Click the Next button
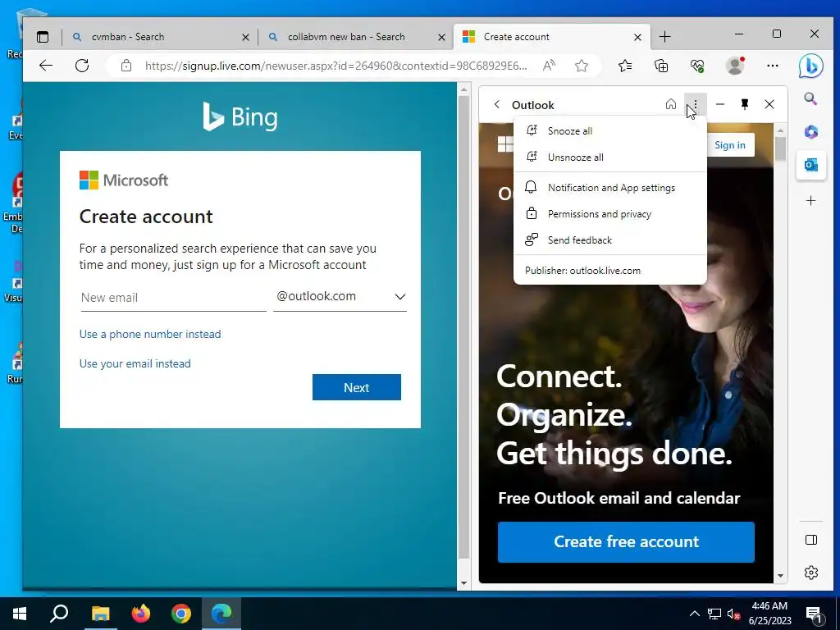This screenshot has width=840, height=630. [x=357, y=387]
